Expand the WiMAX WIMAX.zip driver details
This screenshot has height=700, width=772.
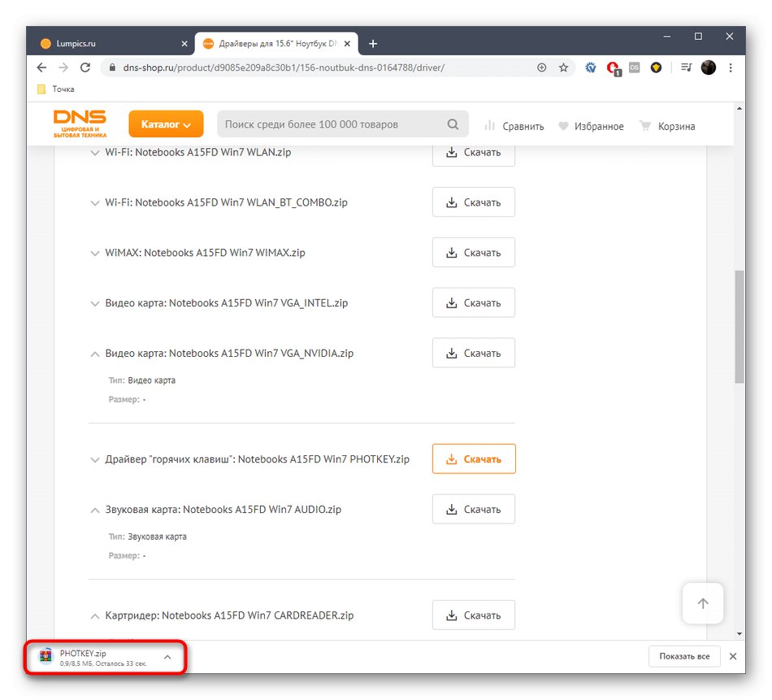pyautogui.click(x=94, y=253)
